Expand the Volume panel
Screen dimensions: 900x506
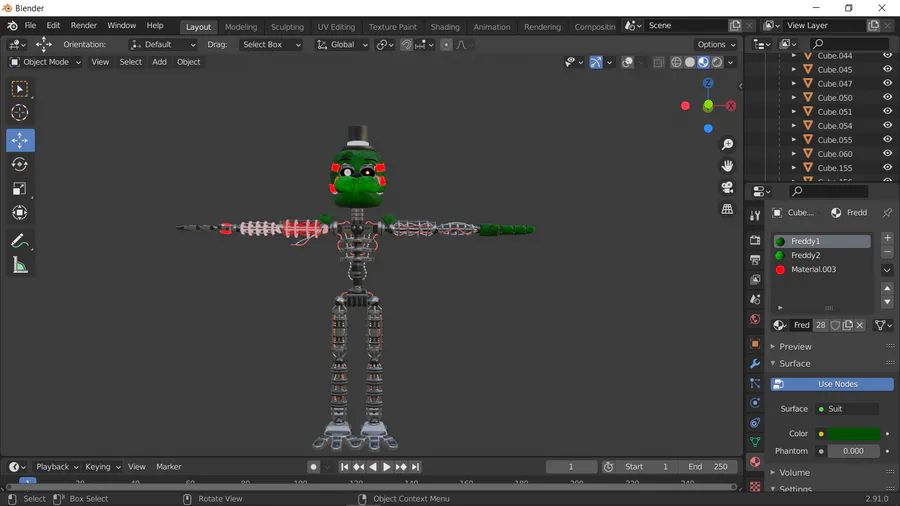coord(794,473)
